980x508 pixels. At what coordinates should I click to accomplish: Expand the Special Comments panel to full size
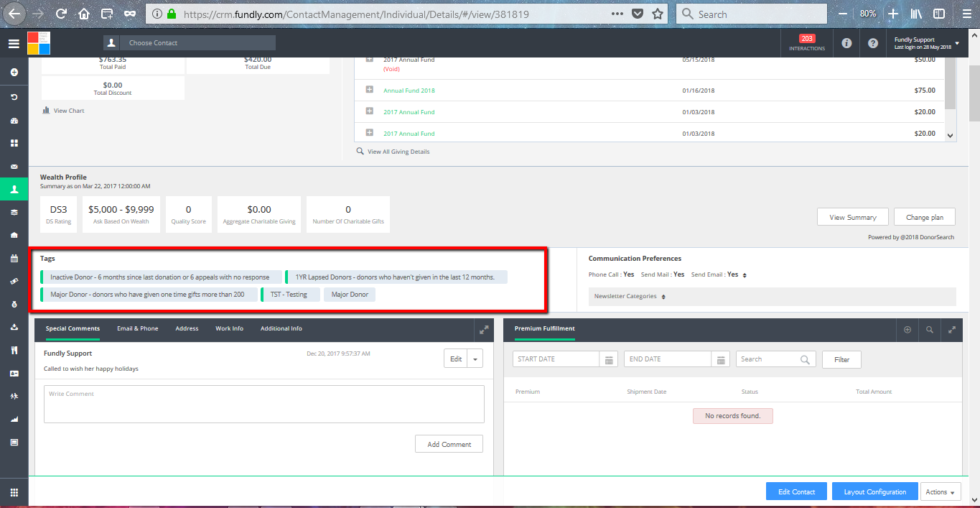[484, 330]
